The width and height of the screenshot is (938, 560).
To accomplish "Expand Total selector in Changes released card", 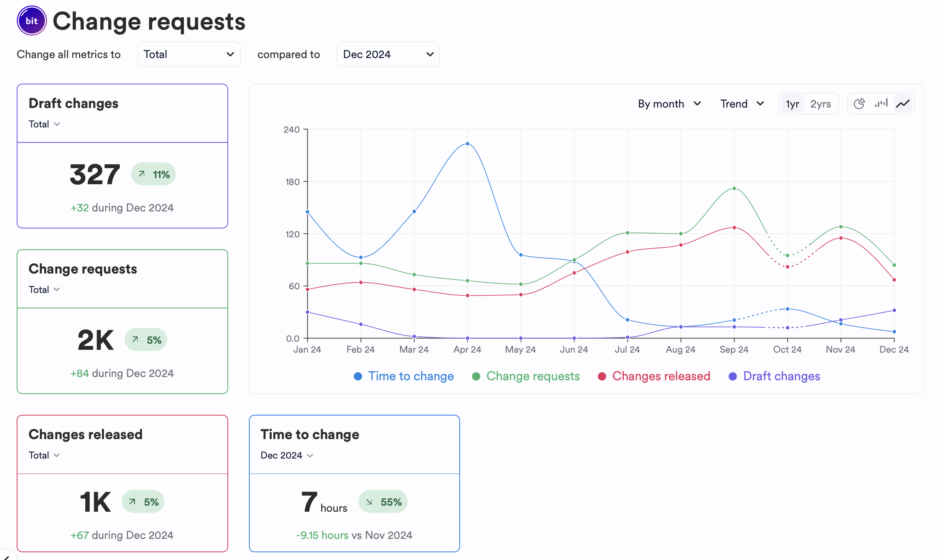I will (44, 455).
